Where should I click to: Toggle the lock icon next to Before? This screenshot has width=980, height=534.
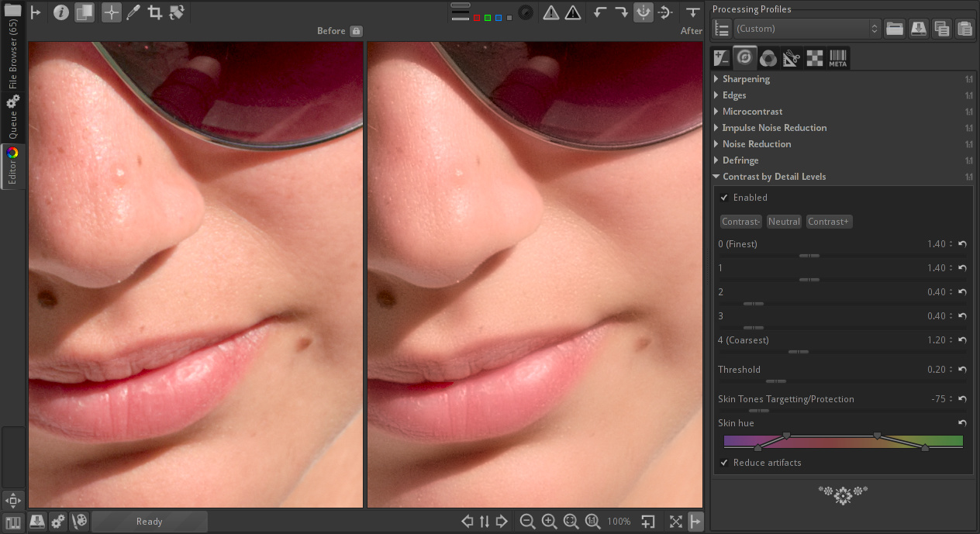coord(356,31)
